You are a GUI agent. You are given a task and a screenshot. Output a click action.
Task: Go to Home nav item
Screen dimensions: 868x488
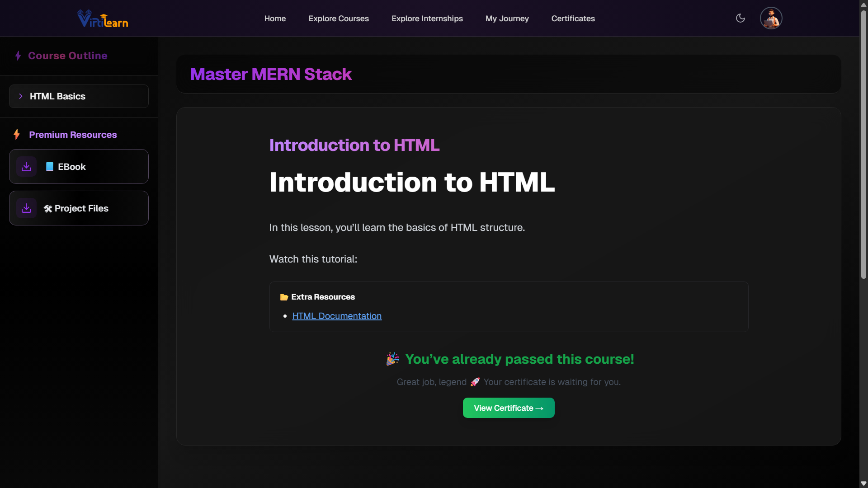tap(275, 19)
